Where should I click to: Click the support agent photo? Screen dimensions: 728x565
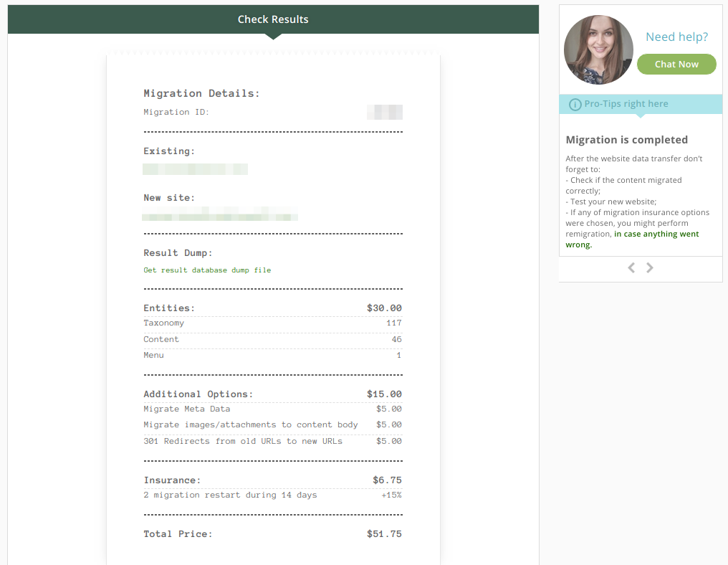598,49
